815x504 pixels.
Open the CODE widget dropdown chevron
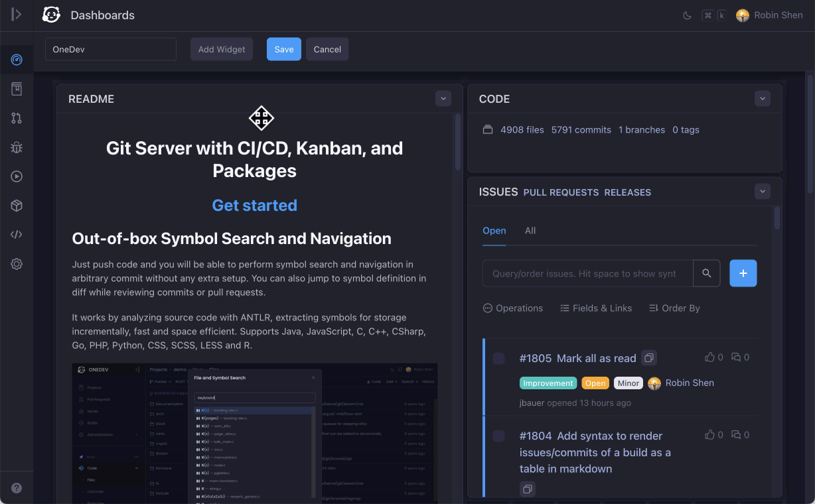(762, 98)
